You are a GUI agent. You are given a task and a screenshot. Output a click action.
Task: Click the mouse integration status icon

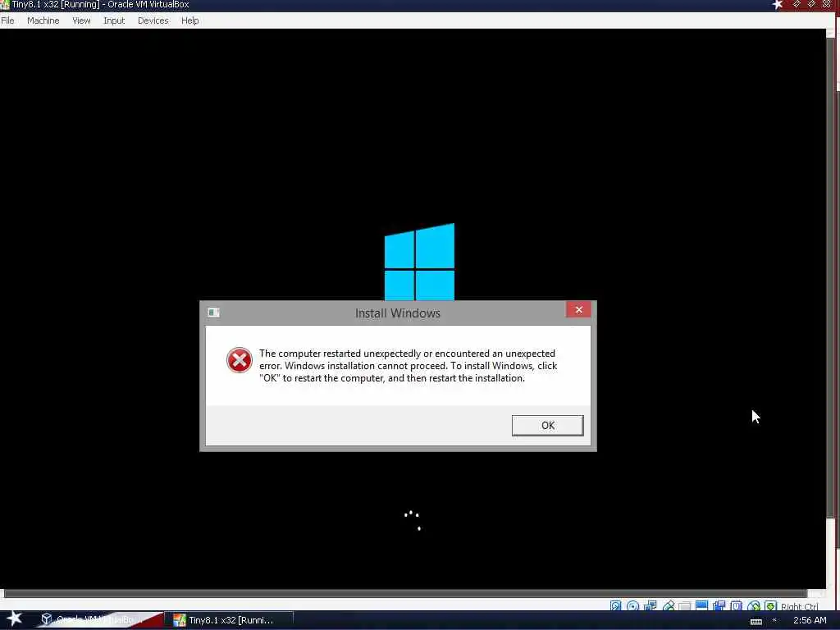point(754,606)
